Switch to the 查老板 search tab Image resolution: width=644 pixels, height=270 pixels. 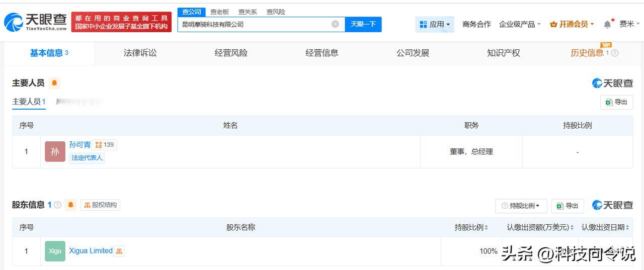pyautogui.click(x=219, y=12)
